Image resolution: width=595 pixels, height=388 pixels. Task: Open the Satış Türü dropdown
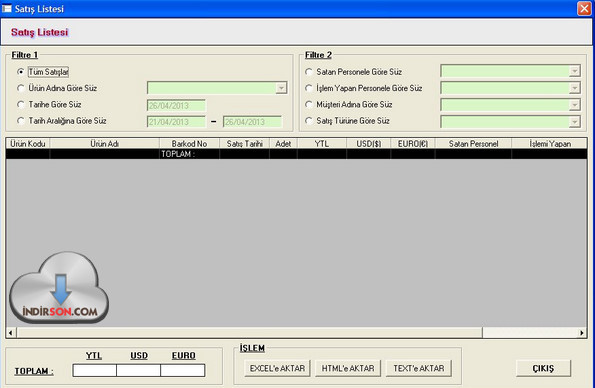tap(575, 121)
